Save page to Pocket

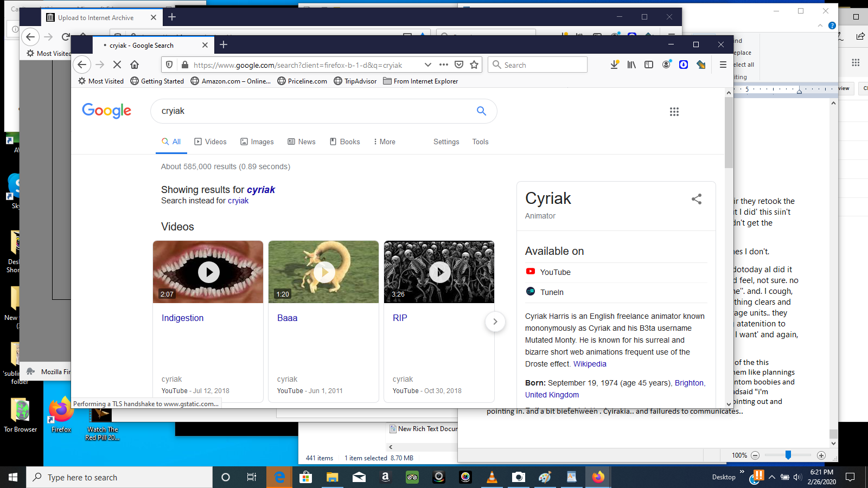click(459, 65)
